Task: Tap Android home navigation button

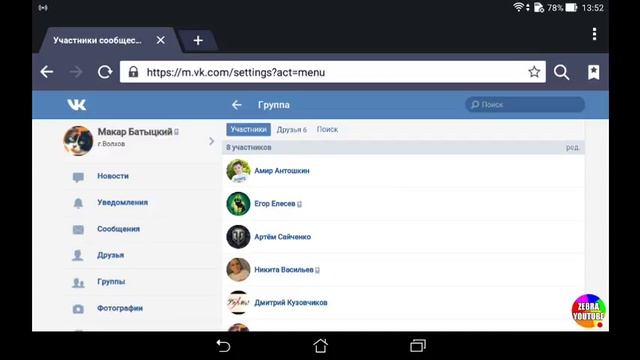Action: pos(320,346)
